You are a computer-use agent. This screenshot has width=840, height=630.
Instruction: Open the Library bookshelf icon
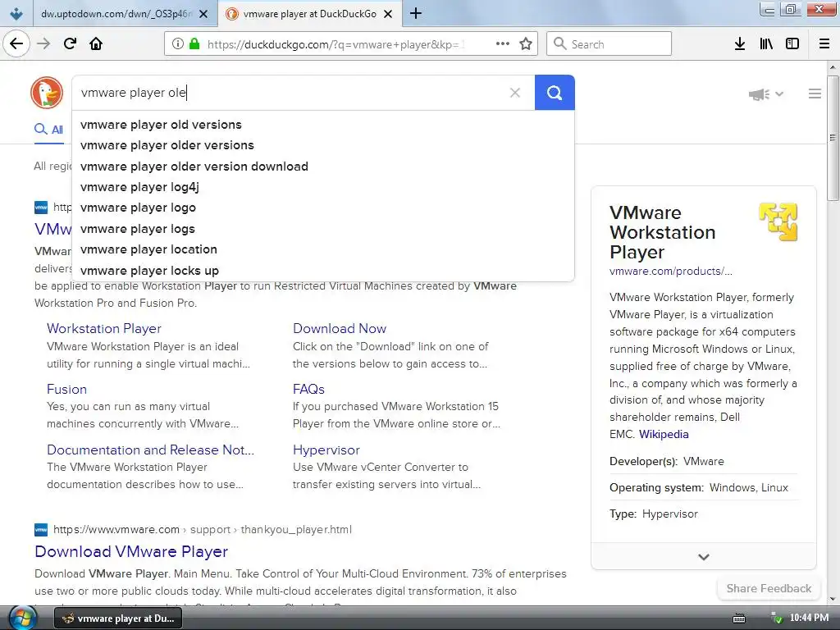coord(766,44)
